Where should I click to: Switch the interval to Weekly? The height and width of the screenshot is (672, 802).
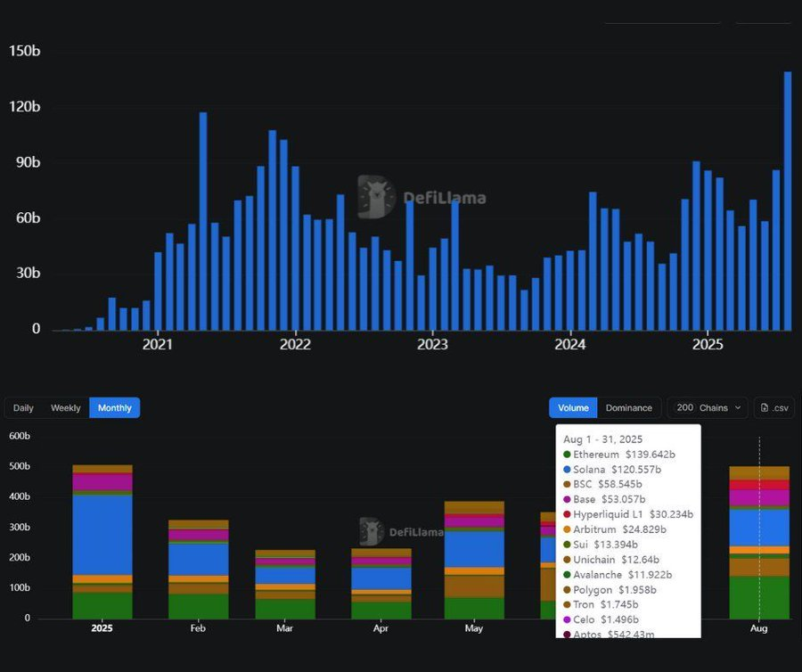(65, 408)
